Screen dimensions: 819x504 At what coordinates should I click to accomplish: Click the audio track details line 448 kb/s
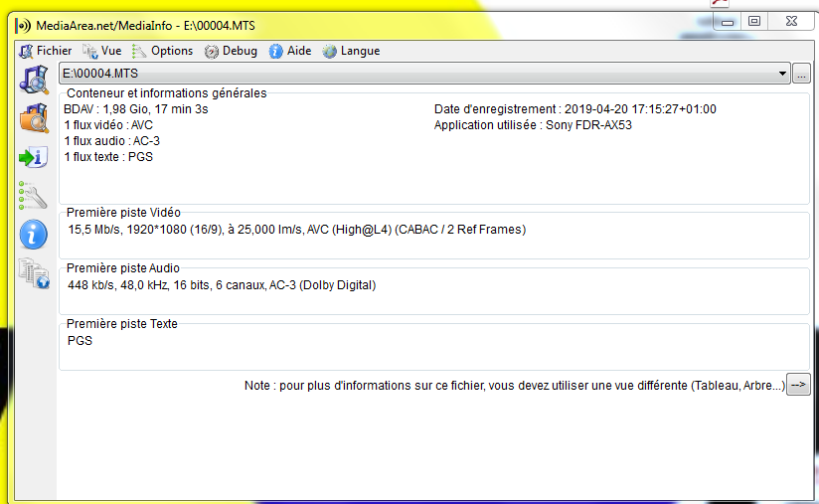click(222, 285)
